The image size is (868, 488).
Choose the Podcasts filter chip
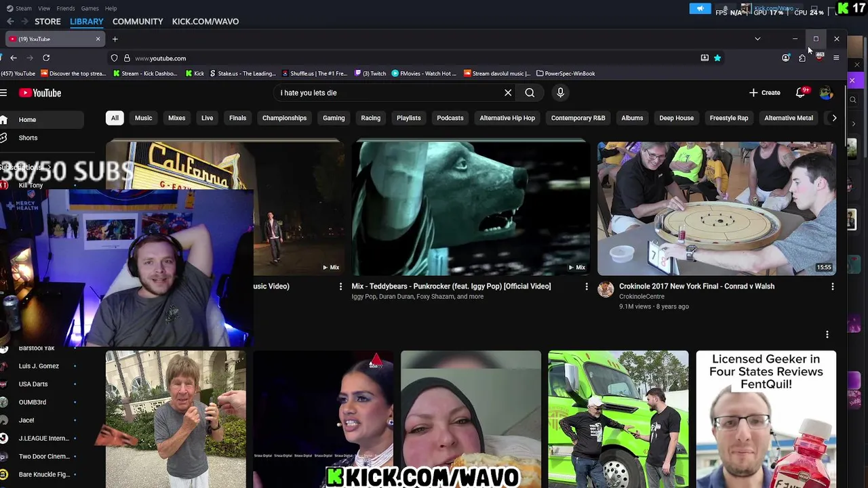pyautogui.click(x=450, y=118)
